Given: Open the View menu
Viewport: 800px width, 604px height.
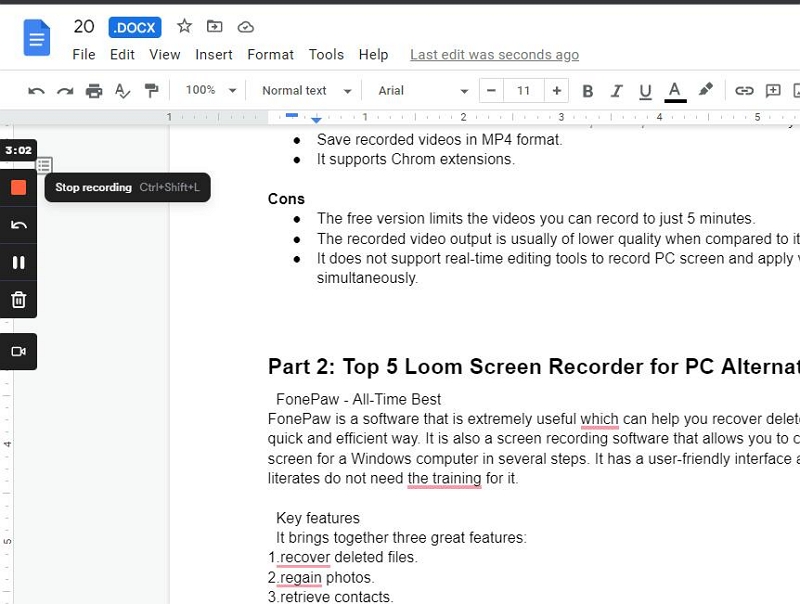Looking at the screenshot, I should [x=164, y=55].
